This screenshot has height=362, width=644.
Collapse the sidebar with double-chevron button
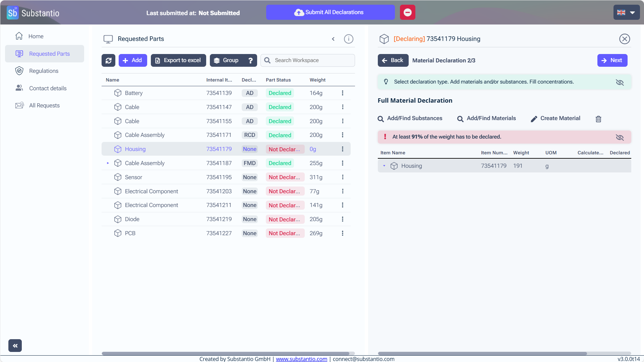click(15, 346)
